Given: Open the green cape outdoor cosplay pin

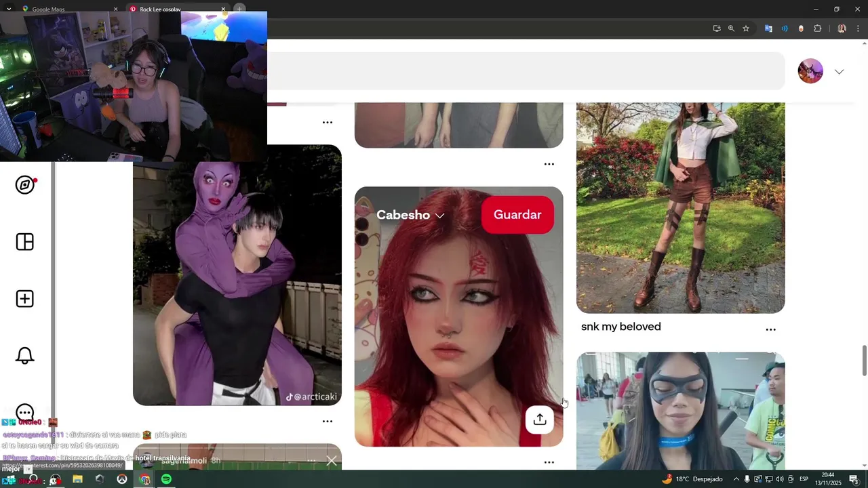Looking at the screenshot, I should [x=681, y=207].
